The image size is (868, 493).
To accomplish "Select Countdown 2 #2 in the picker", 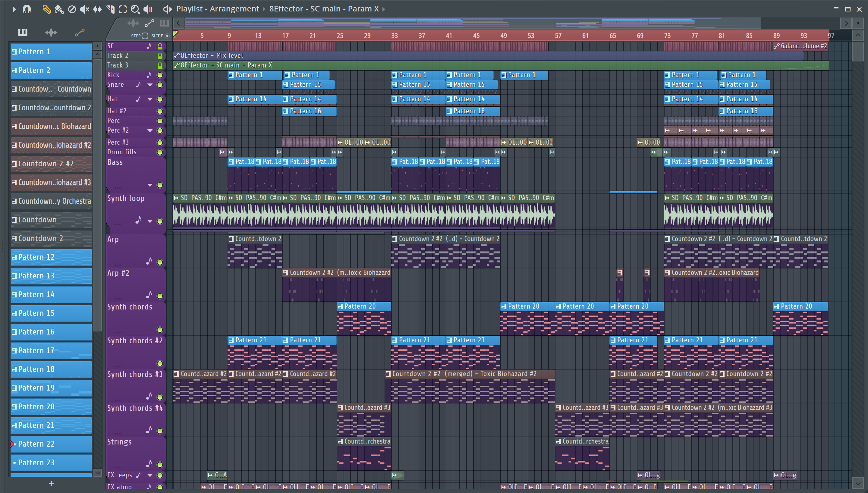I will [x=51, y=164].
